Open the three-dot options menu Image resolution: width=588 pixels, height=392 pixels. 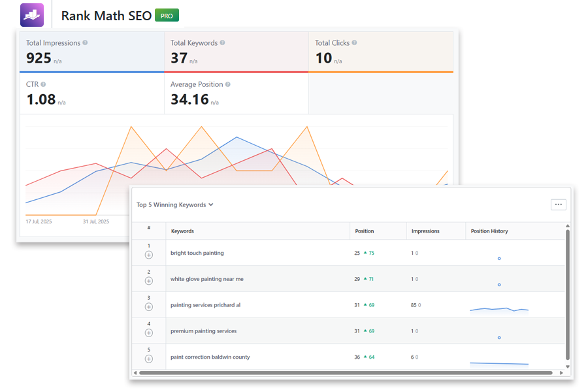click(558, 204)
